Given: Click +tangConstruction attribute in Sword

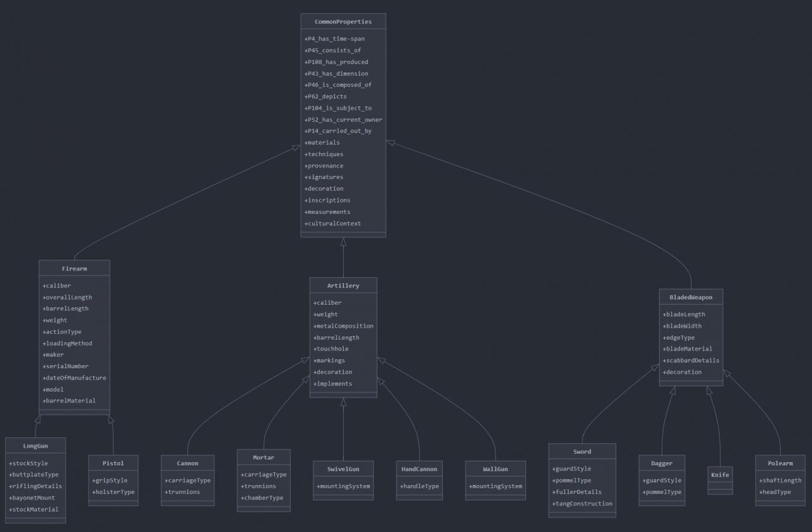Looking at the screenshot, I should click(x=582, y=503).
